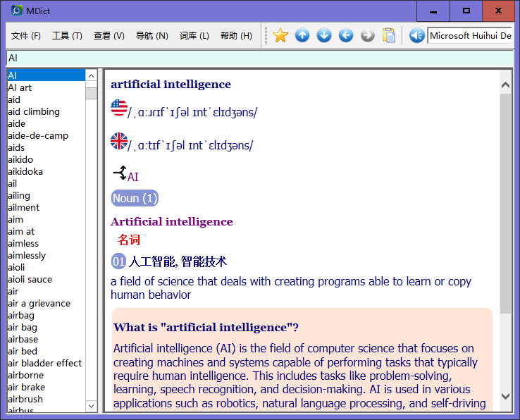Select 'aim' in word list
This screenshot has width=520, height=420.
[x=46, y=219]
